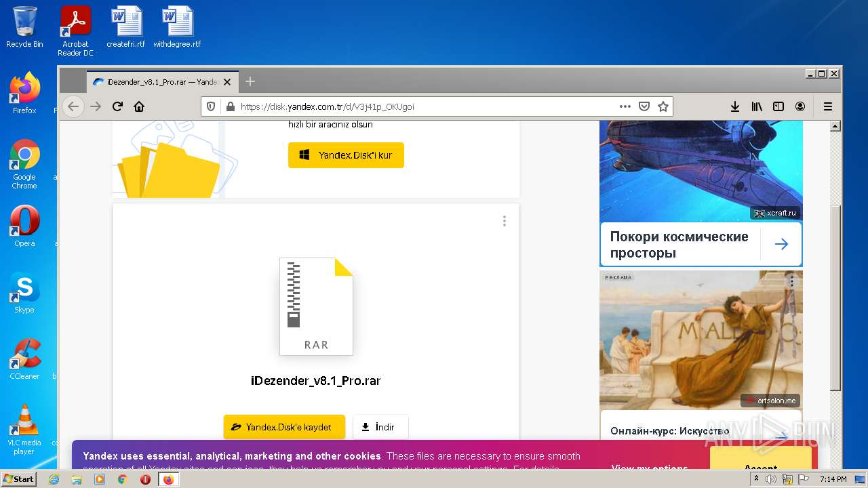
Task: Open the Firefox hamburger menu
Action: click(x=828, y=106)
